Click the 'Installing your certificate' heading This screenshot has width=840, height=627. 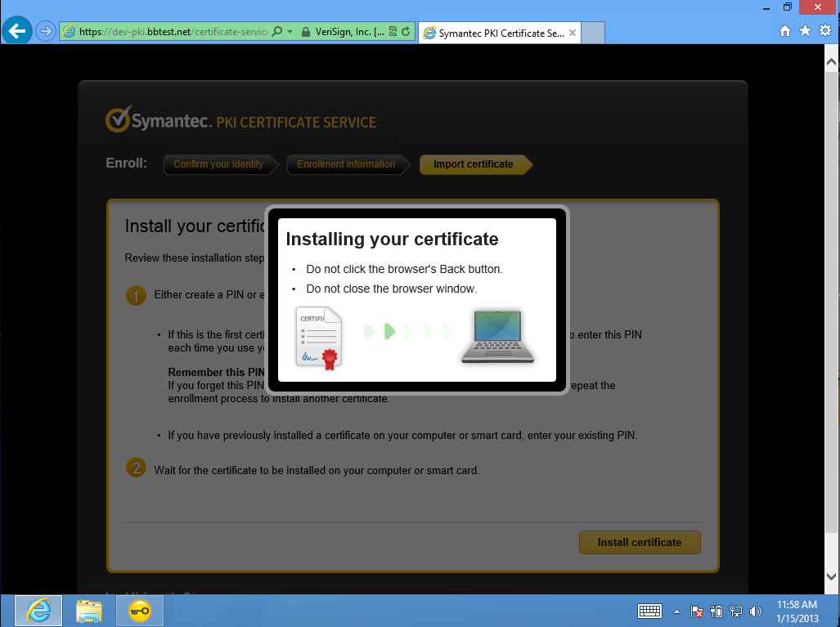(392, 239)
